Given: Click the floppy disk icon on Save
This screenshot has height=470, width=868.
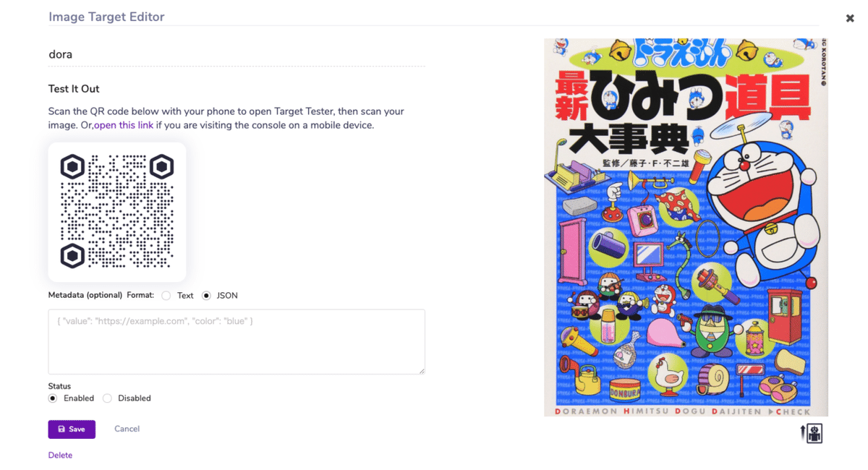Looking at the screenshot, I should (x=61, y=429).
